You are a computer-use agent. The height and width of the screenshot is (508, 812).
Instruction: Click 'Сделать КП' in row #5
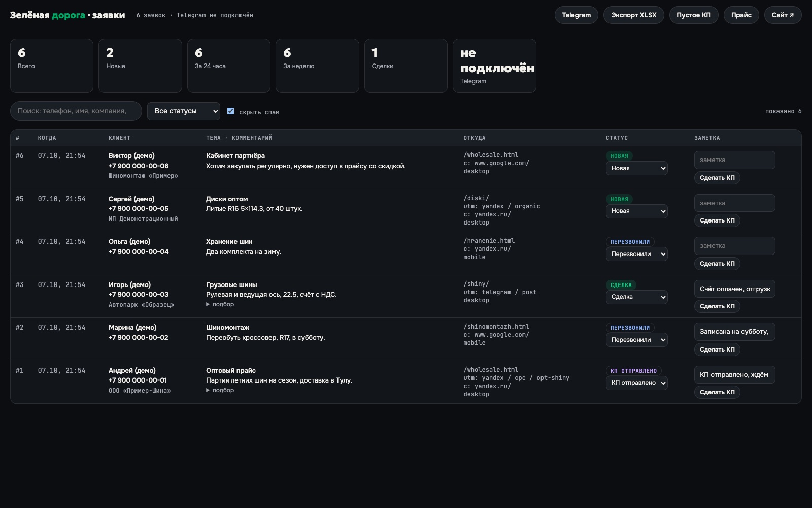[x=717, y=220]
